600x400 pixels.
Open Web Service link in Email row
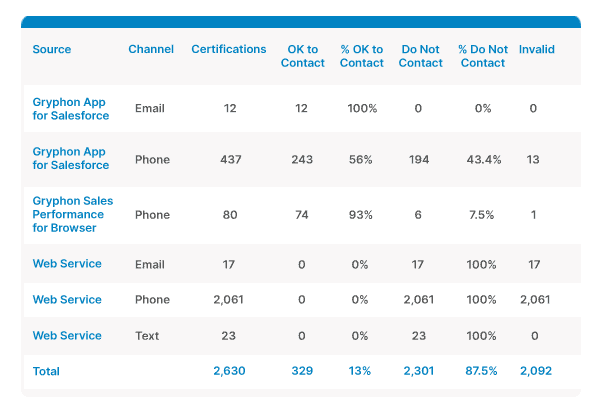pyautogui.click(x=67, y=264)
